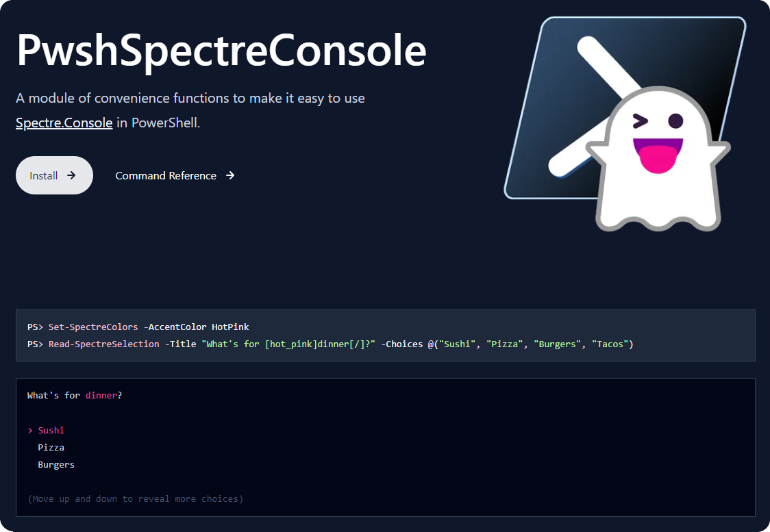Click the PS> prompt on the first code line
770x532 pixels.
34,327
